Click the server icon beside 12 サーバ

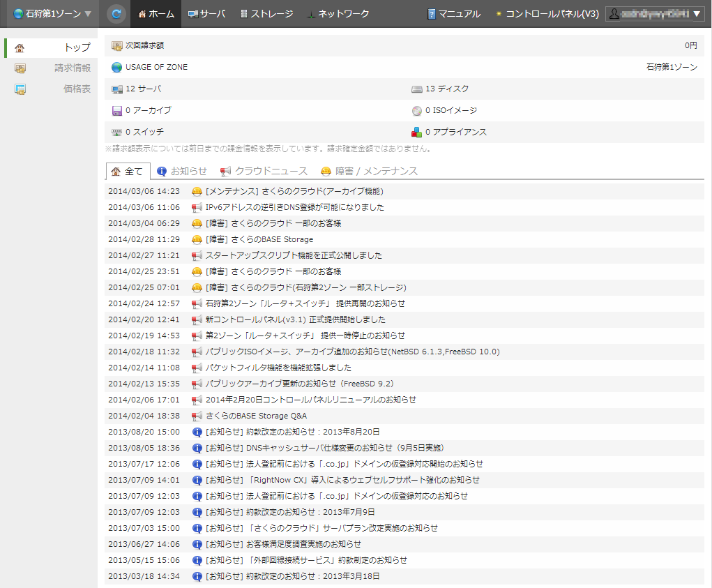point(117,89)
